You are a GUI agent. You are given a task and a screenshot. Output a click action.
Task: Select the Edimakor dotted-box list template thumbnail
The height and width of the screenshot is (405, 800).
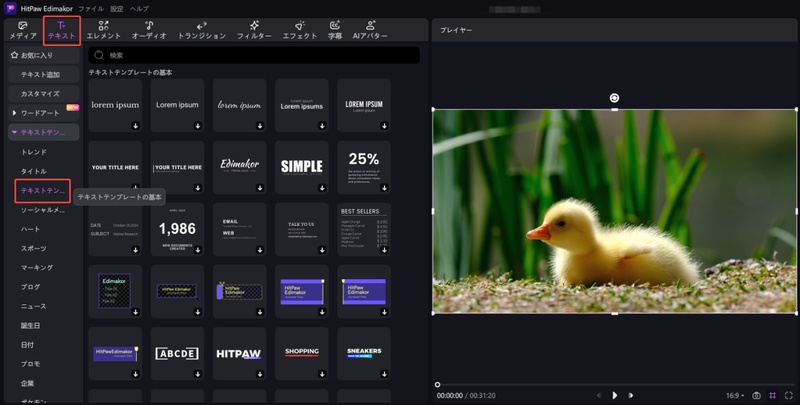click(115, 291)
